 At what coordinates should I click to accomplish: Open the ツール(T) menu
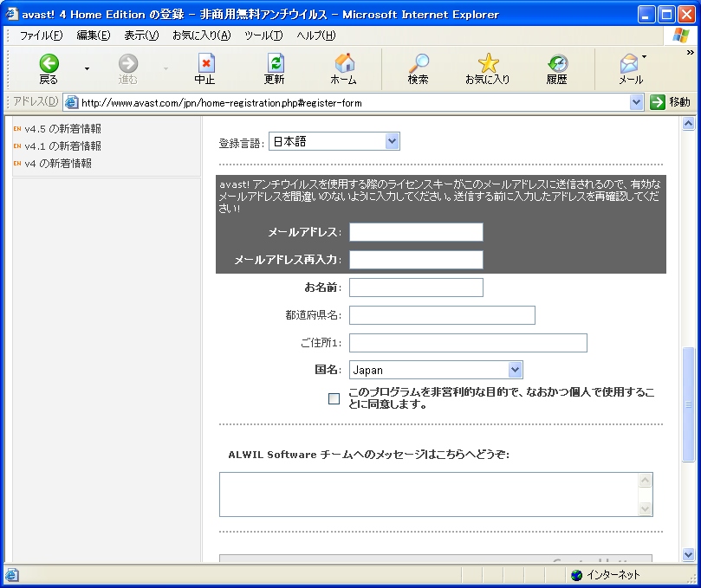pos(263,36)
